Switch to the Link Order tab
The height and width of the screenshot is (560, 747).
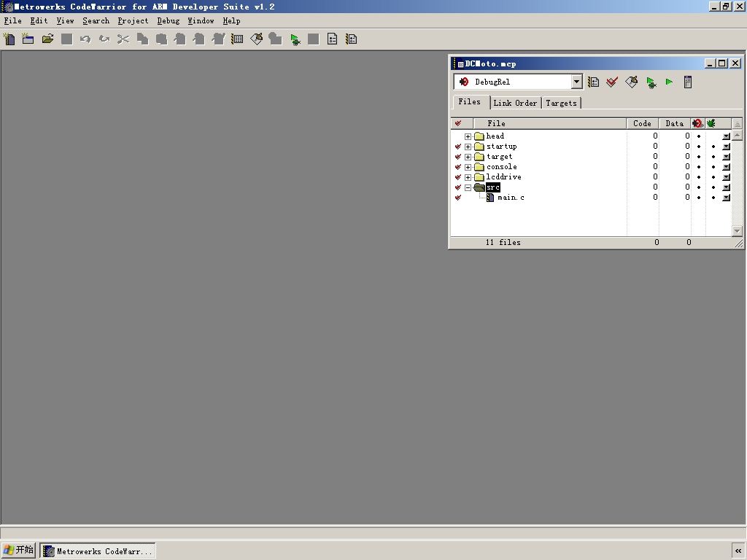click(515, 103)
